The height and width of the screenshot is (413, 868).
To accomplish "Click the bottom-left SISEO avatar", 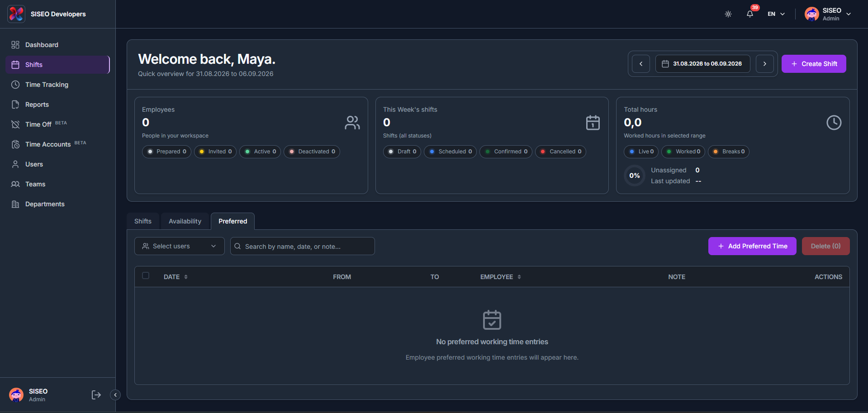I will pos(16,395).
